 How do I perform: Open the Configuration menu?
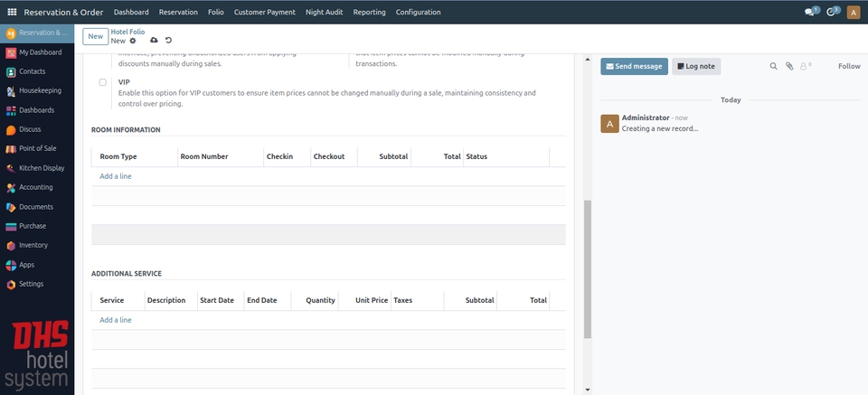coord(419,12)
